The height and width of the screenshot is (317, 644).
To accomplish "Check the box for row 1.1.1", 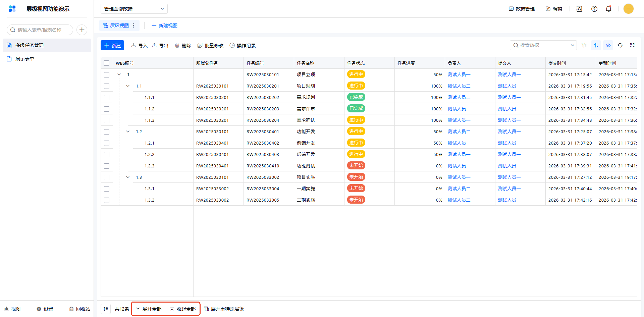I will [x=107, y=98].
